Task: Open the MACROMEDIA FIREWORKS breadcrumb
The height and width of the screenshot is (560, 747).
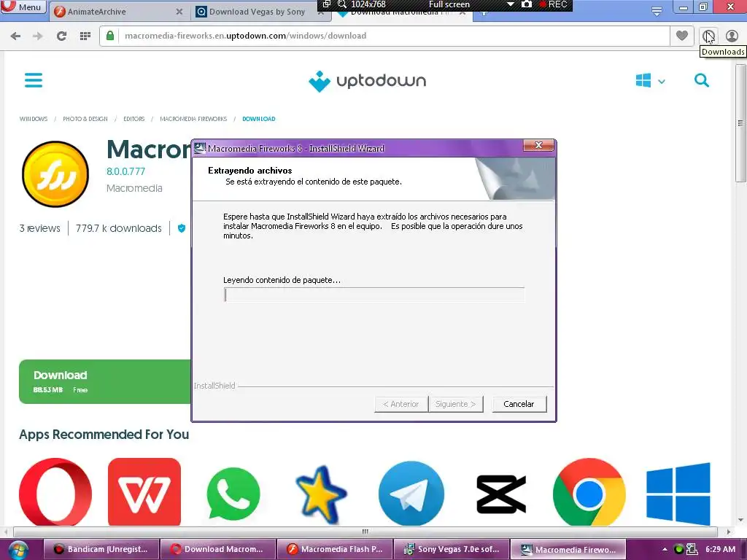Action: (193, 119)
